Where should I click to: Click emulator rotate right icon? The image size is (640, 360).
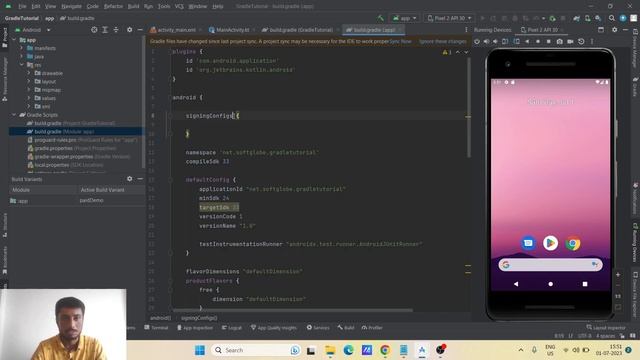[516, 41]
